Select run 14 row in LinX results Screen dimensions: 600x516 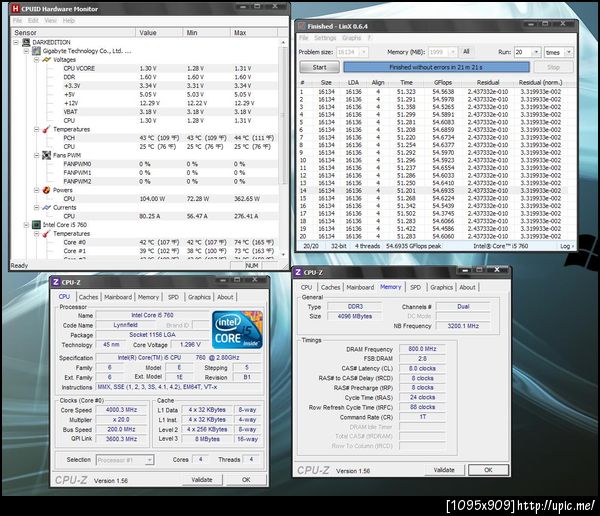point(433,191)
